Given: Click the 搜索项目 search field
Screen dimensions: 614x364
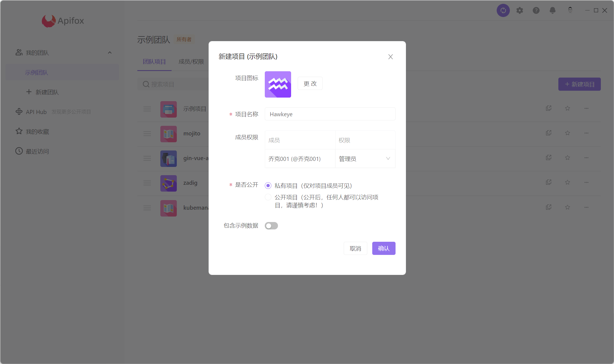Looking at the screenshot, I should pyautogui.click(x=173, y=84).
